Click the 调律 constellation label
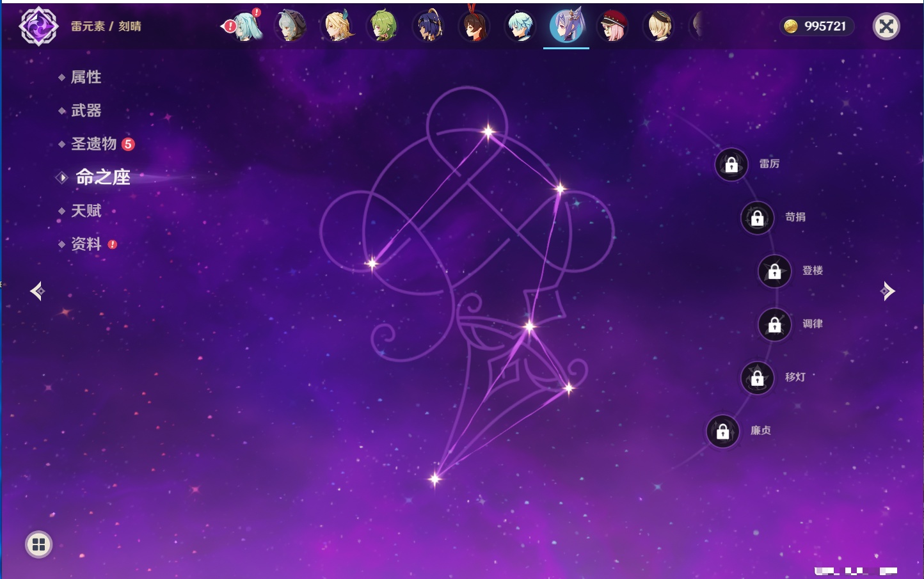The height and width of the screenshot is (579, 924). click(x=813, y=324)
